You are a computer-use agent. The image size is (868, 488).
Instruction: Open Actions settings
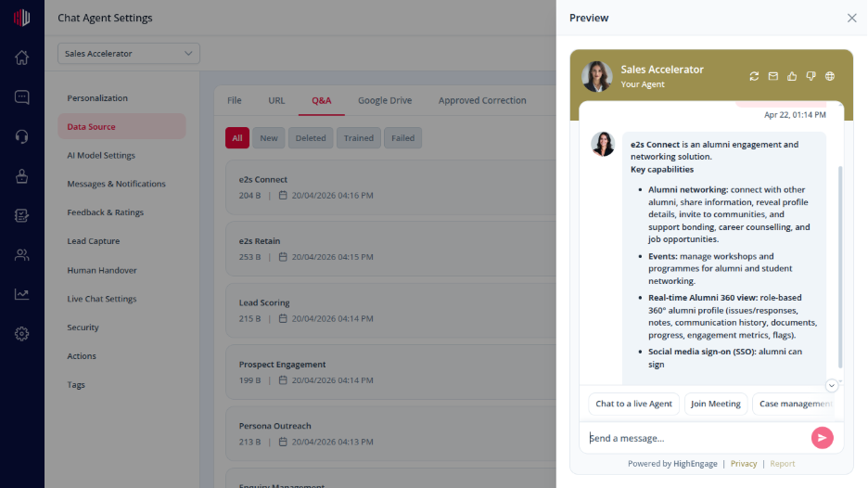click(121, 356)
